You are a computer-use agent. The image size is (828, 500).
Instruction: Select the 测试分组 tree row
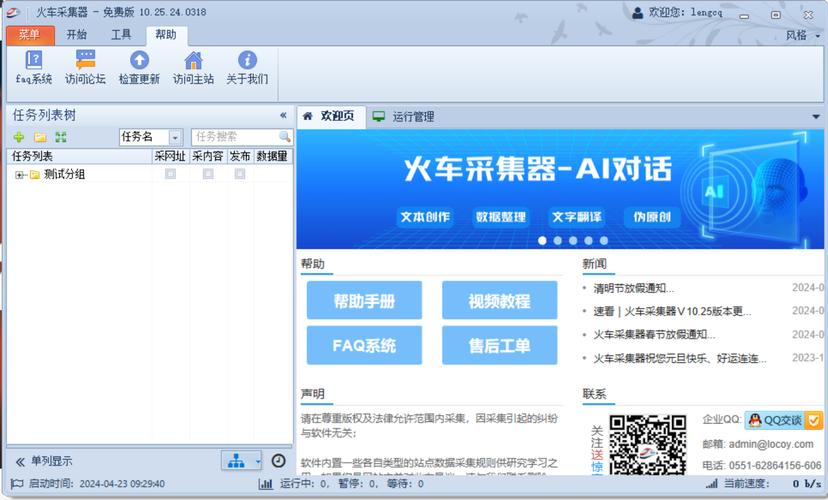point(149,174)
